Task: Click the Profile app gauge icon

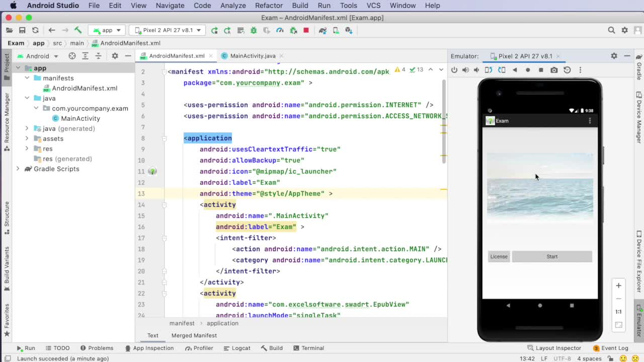Action: (280, 30)
